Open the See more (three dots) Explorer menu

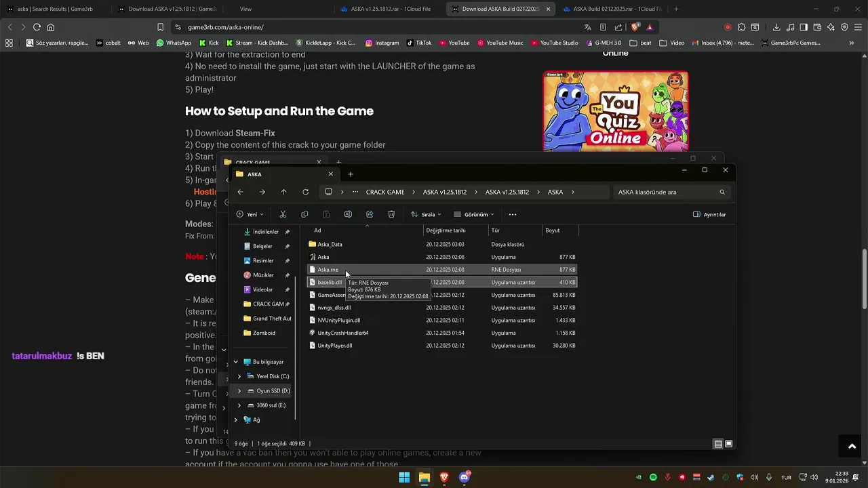[x=513, y=214]
